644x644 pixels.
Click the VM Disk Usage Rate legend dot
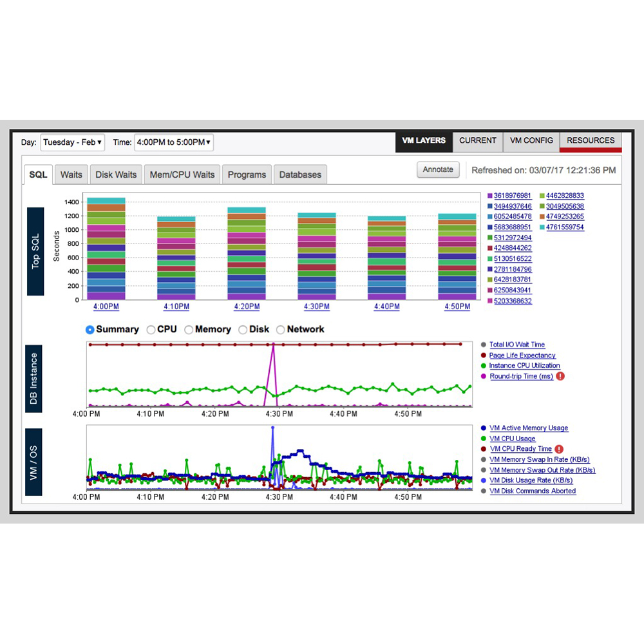pos(484,480)
